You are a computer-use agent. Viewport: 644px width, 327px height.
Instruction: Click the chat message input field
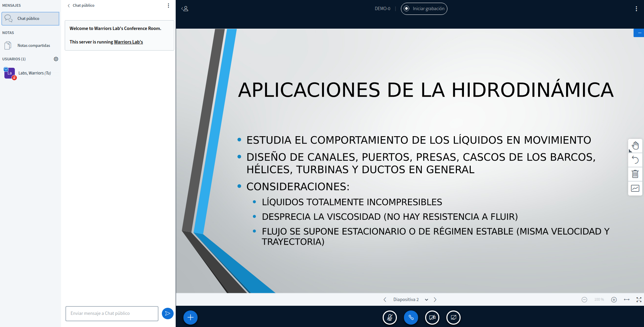tap(112, 314)
